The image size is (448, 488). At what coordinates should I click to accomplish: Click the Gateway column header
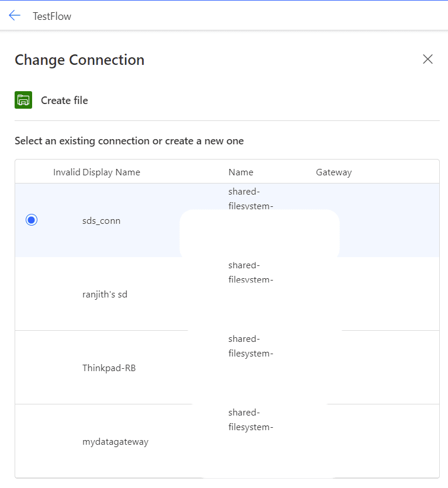point(334,172)
